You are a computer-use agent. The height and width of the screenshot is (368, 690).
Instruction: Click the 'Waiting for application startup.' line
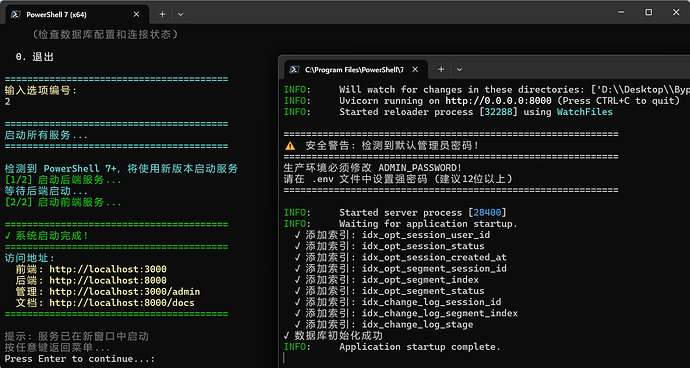pos(400,224)
